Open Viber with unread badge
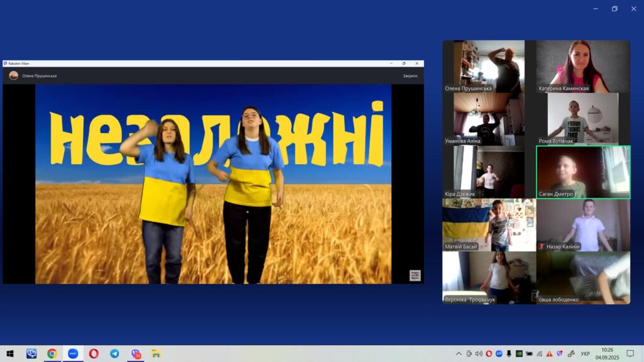 (136, 353)
